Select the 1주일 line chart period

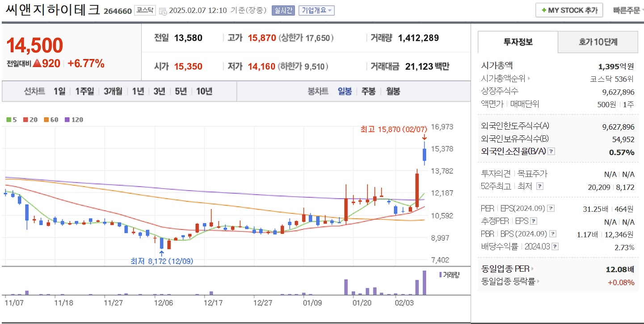pos(84,91)
